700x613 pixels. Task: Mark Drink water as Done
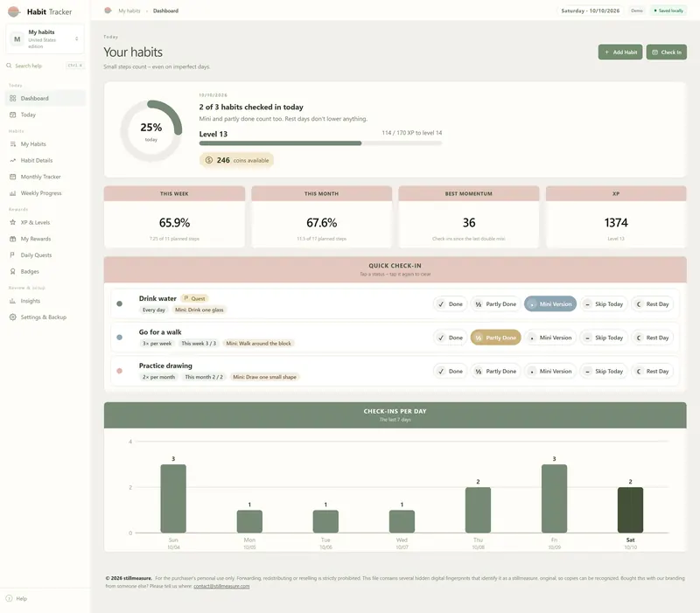click(450, 304)
